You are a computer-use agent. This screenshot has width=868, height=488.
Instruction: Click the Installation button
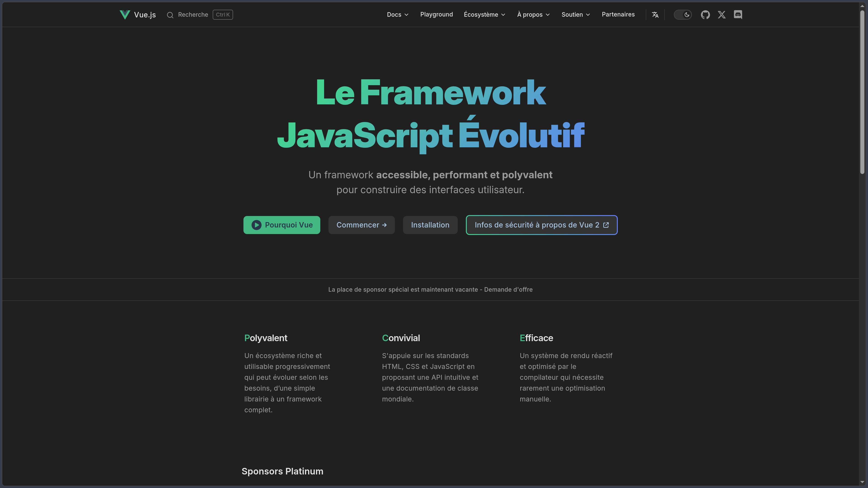430,225
